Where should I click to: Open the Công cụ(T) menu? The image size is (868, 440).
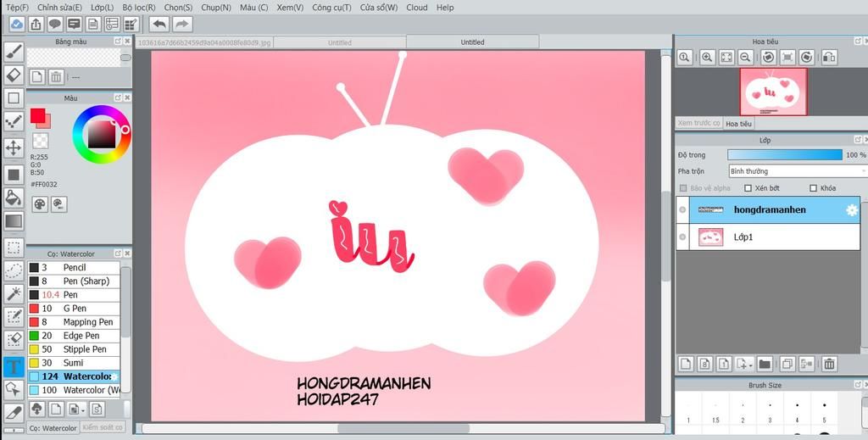(331, 7)
